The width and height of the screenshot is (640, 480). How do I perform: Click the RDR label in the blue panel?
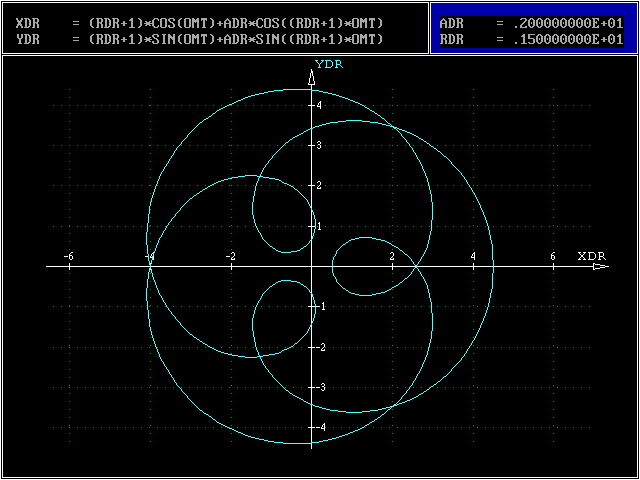(450, 38)
